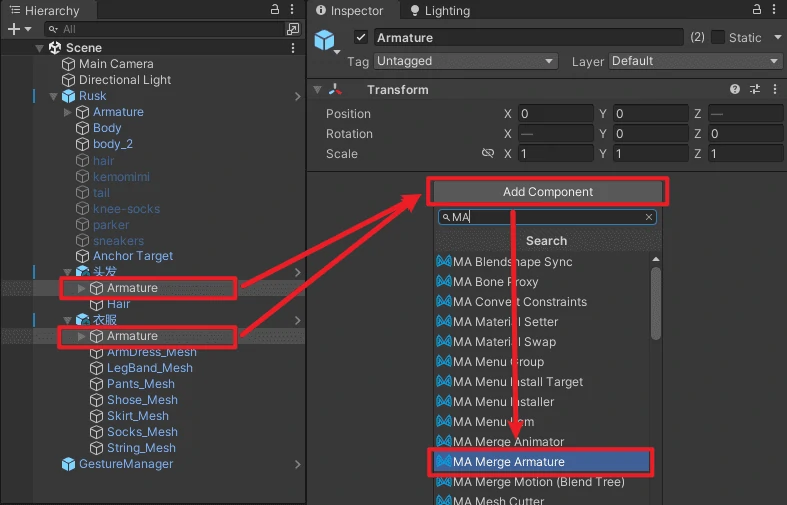Click the constrain scale proportions link icon
Image resolution: width=787 pixels, height=505 pixels.
(488, 154)
